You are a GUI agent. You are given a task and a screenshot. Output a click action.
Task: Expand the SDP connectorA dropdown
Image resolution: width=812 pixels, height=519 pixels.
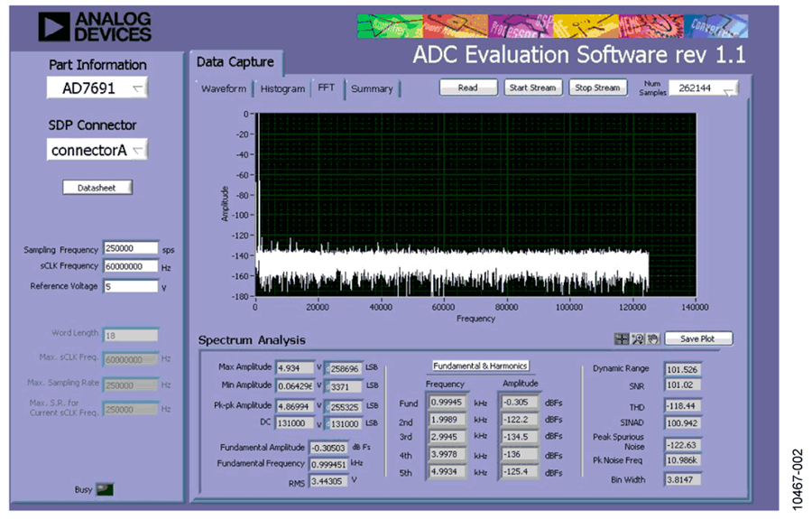pyautogui.click(x=97, y=150)
